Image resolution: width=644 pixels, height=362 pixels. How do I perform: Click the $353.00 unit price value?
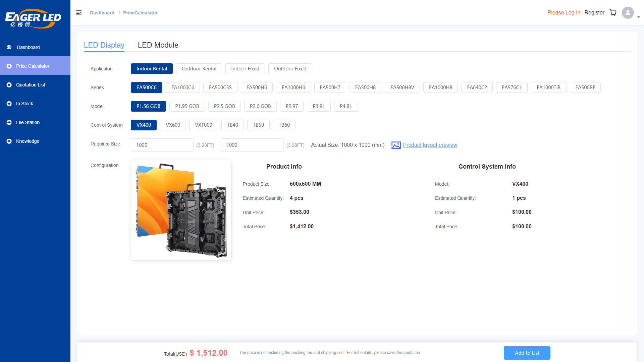[x=300, y=212]
